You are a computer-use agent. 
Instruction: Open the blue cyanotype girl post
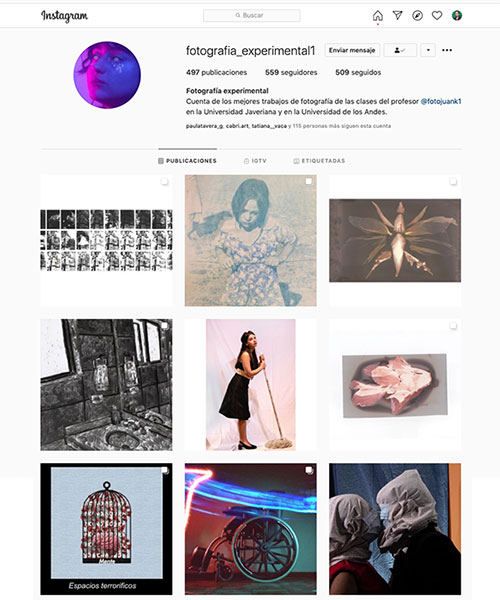click(251, 240)
